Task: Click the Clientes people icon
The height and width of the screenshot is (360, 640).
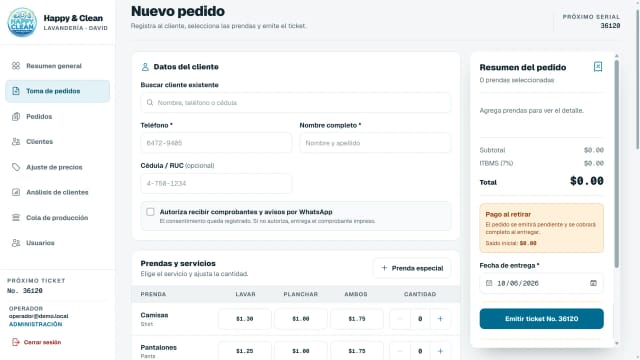Action: click(x=16, y=142)
